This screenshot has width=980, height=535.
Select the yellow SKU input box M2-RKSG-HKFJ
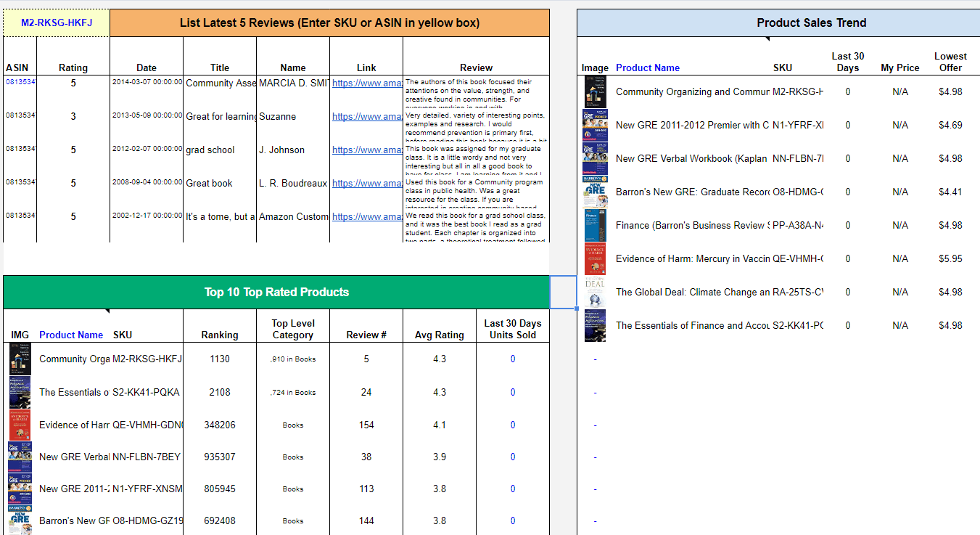click(x=57, y=23)
